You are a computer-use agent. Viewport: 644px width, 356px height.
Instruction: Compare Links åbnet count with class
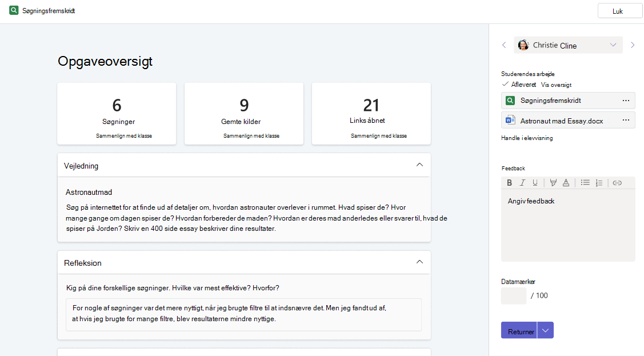pyautogui.click(x=379, y=136)
